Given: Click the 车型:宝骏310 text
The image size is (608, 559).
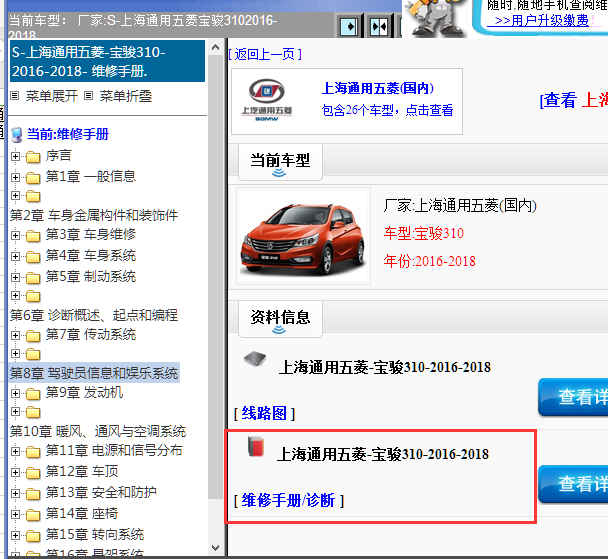Looking at the screenshot, I should 424,233.
